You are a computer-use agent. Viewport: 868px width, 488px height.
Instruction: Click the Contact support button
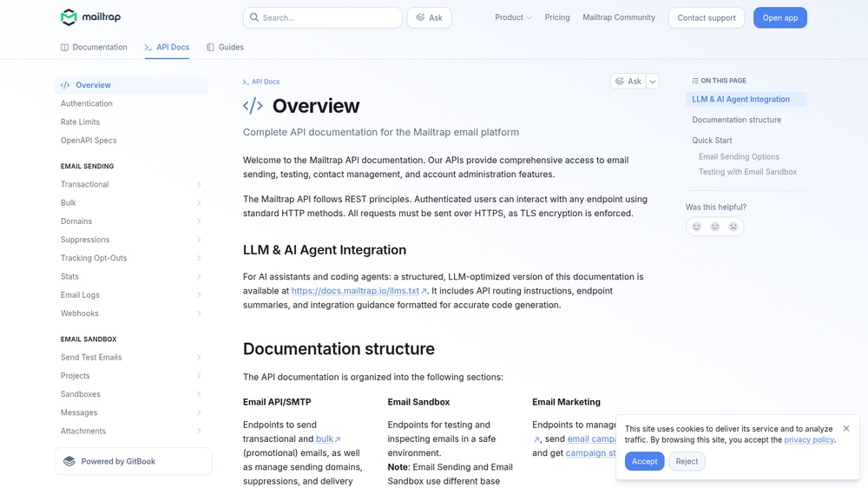(707, 17)
